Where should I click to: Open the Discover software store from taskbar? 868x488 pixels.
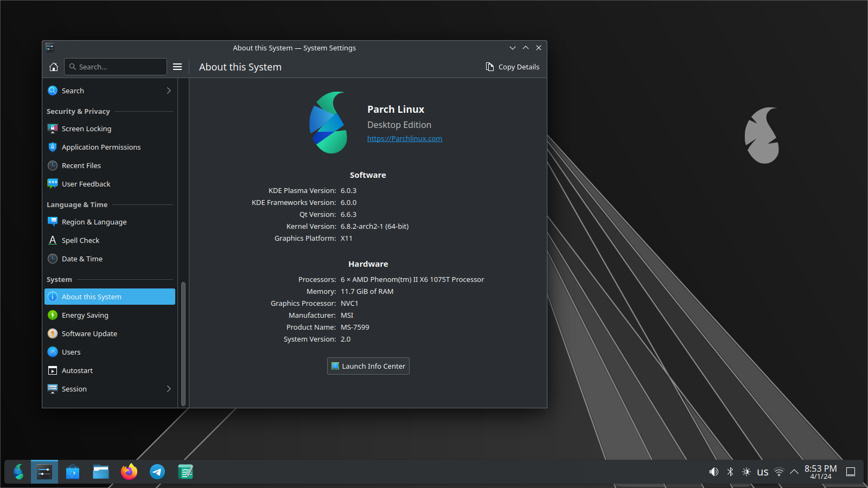pyautogui.click(x=73, y=472)
